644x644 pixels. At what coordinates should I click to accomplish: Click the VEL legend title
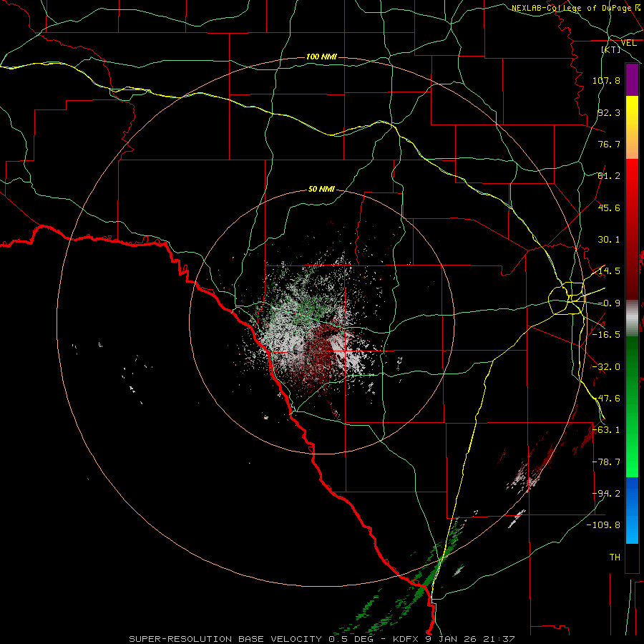[628, 43]
